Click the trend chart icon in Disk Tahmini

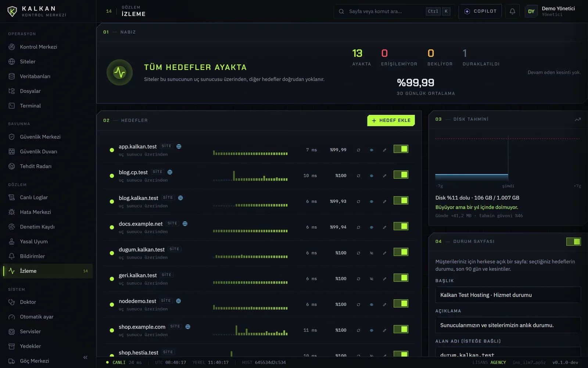tap(578, 119)
